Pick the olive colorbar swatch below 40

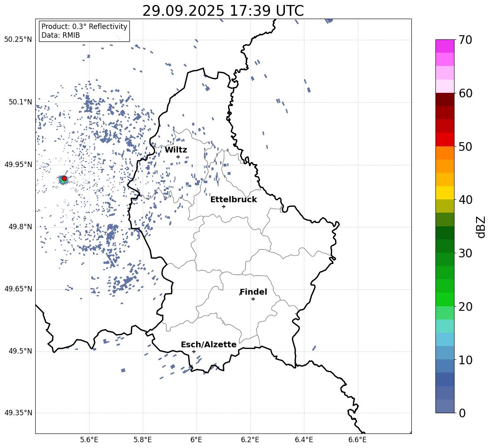point(445,206)
